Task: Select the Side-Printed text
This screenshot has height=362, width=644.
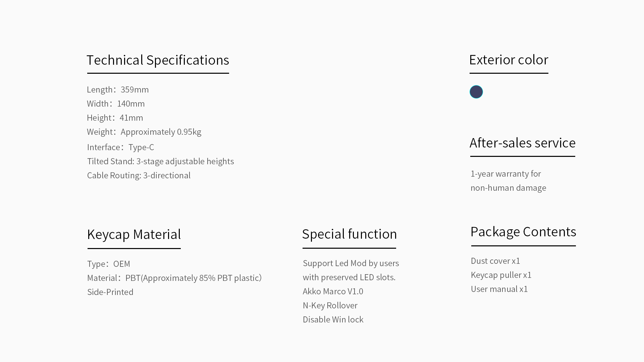Action: coord(110,292)
